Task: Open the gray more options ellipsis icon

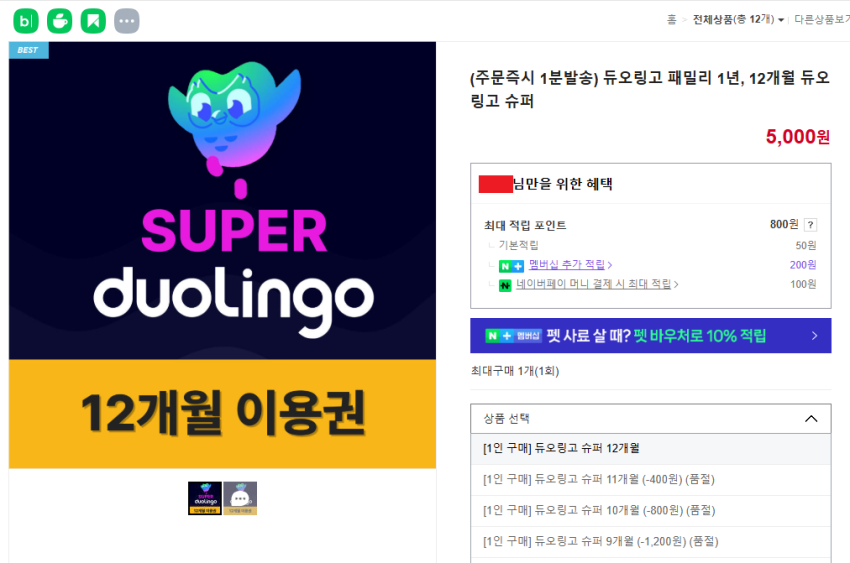Action: tap(127, 21)
